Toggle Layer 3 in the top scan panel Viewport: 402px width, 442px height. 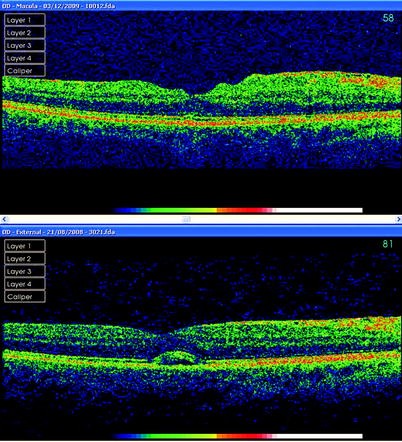[x=25, y=45]
